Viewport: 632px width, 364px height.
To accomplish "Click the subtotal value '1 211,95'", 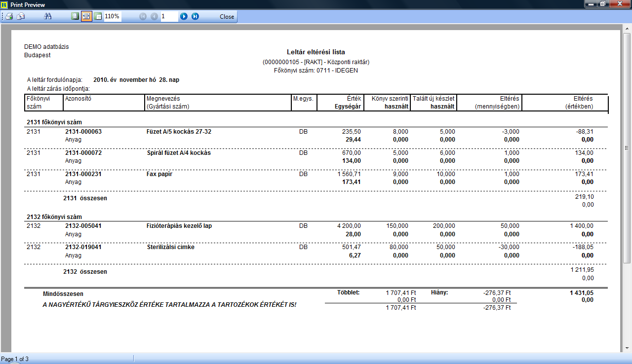I will pos(582,270).
